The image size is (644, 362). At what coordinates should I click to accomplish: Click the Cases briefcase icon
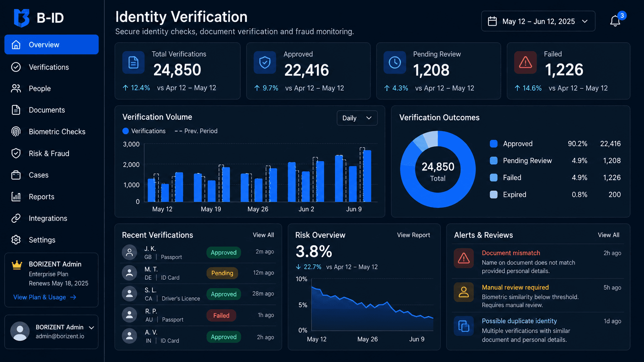click(16, 175)
